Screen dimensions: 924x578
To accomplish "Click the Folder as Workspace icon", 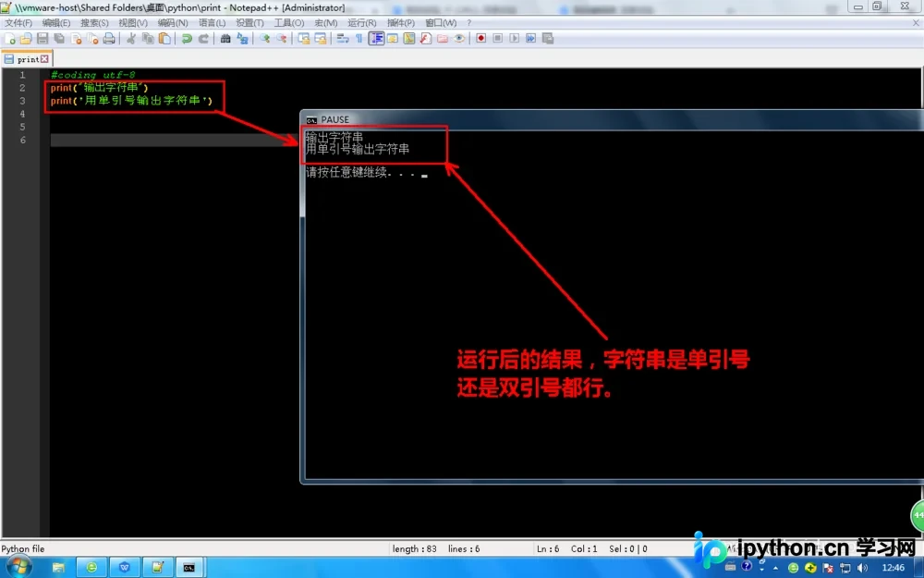I will (x=442, y=38).
